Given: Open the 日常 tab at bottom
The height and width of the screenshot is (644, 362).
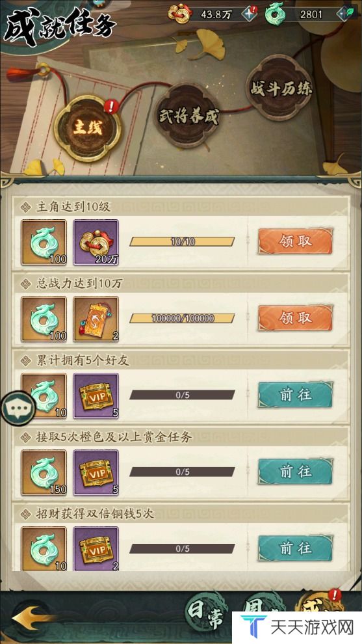Looking at the screenshot, I should (x=204, y=615).
